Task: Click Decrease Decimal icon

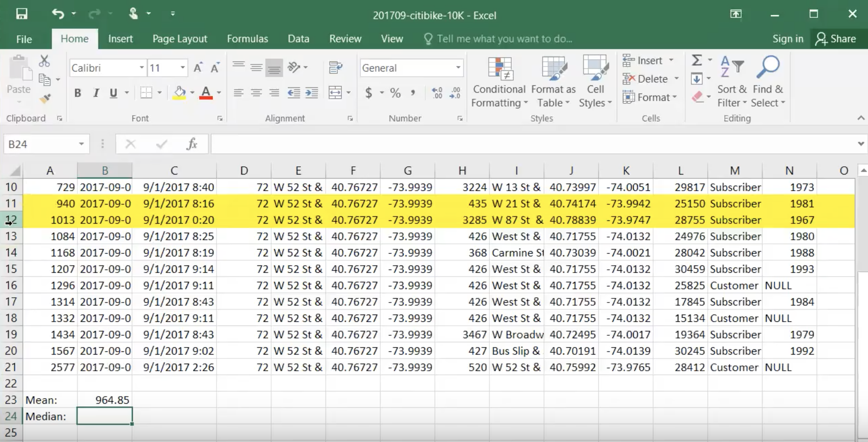Action: [455, 93]
